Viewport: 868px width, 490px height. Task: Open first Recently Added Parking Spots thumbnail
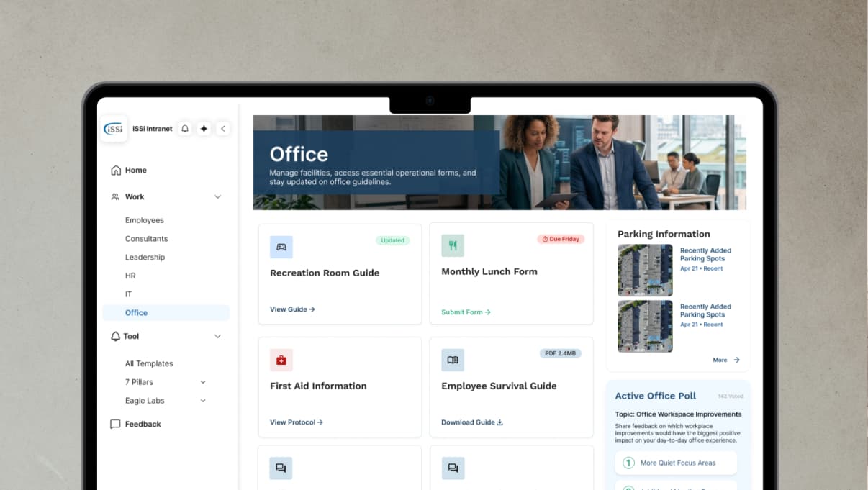coord(645,271)
